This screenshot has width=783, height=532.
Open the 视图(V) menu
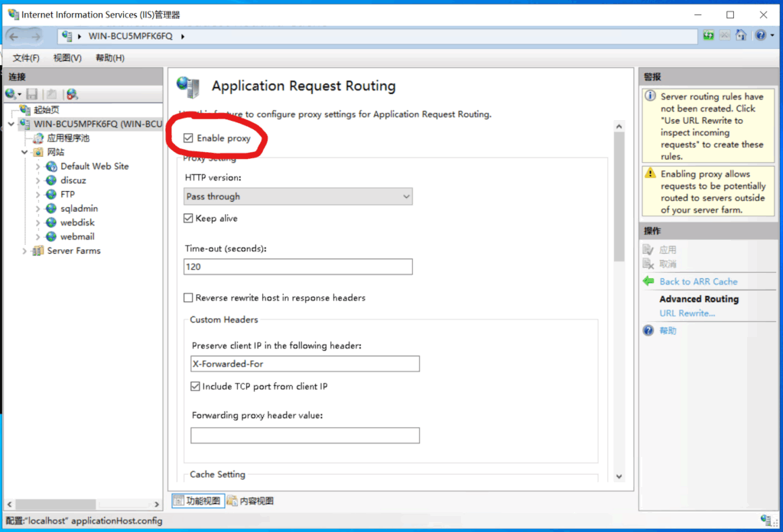[67, 58]
